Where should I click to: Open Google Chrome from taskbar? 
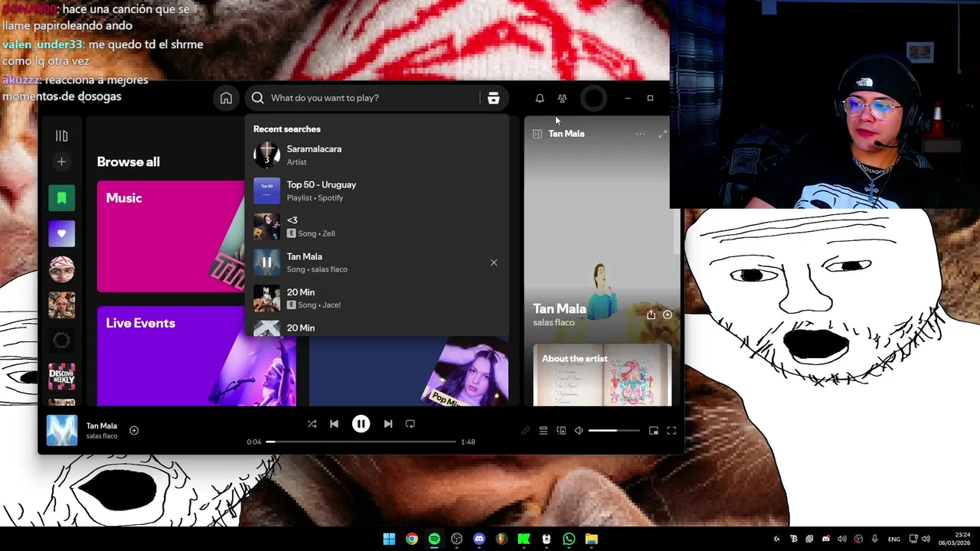(x=412, y=539)
